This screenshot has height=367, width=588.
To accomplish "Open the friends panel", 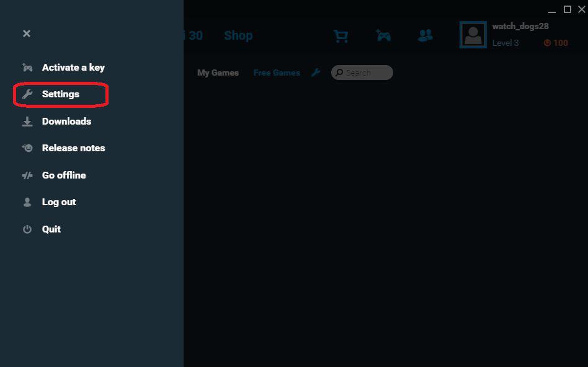I will 425,35.
